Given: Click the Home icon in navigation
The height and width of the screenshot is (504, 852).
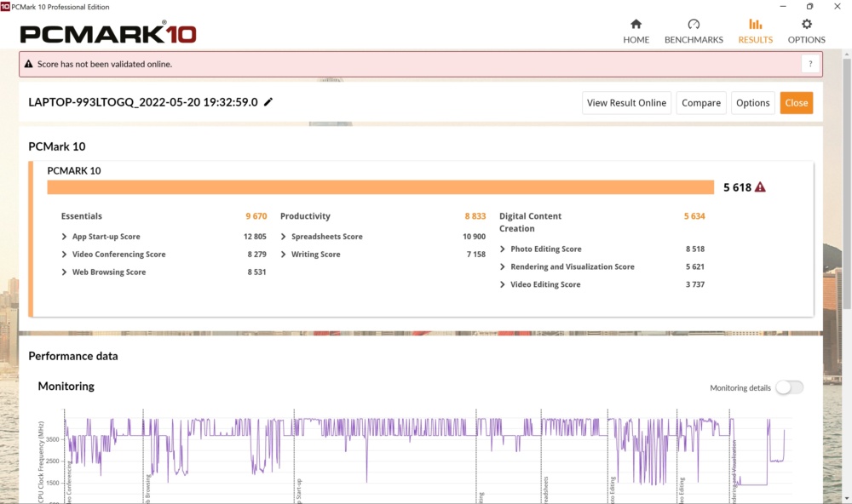Looking at the screenshot, I should click(636, 24).
